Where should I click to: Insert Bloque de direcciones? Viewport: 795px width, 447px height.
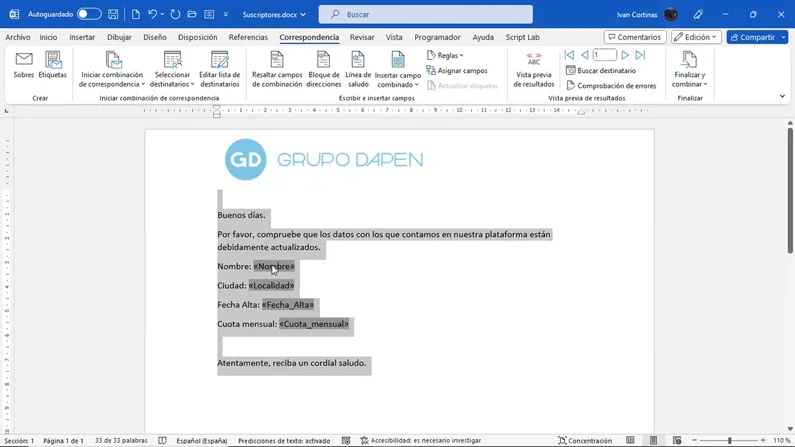point(323,70)
